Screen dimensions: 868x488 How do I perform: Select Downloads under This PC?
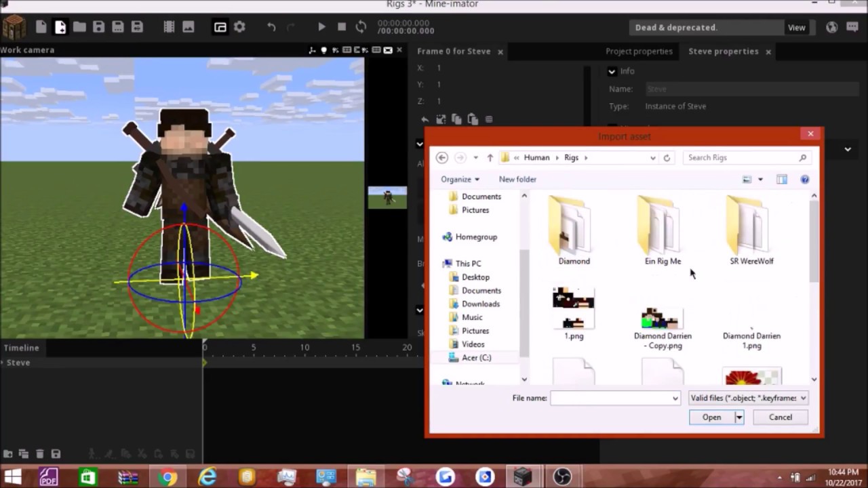(480, 304)
